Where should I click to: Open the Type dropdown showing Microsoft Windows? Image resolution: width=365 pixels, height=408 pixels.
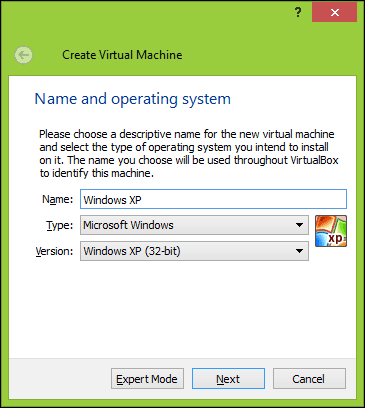[x=194, y=225]
